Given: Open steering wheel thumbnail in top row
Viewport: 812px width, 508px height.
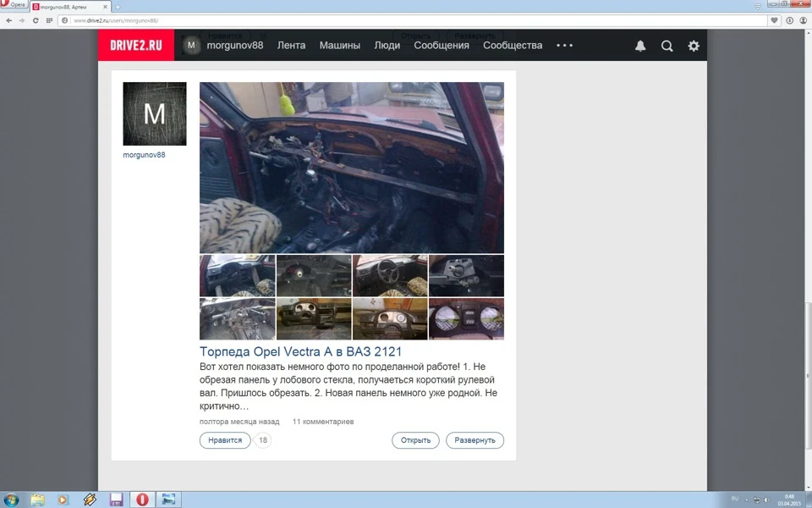Looking at the screenshot, I should tap(390, 275).
